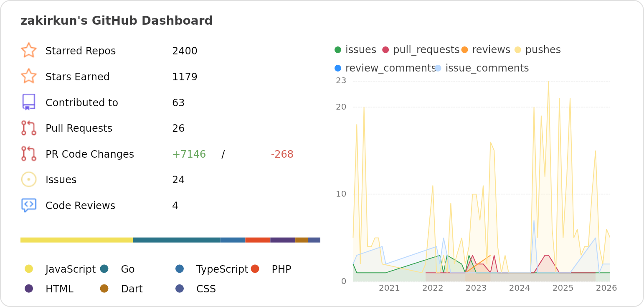Click the 2025 label under the chart

[563, 288]
